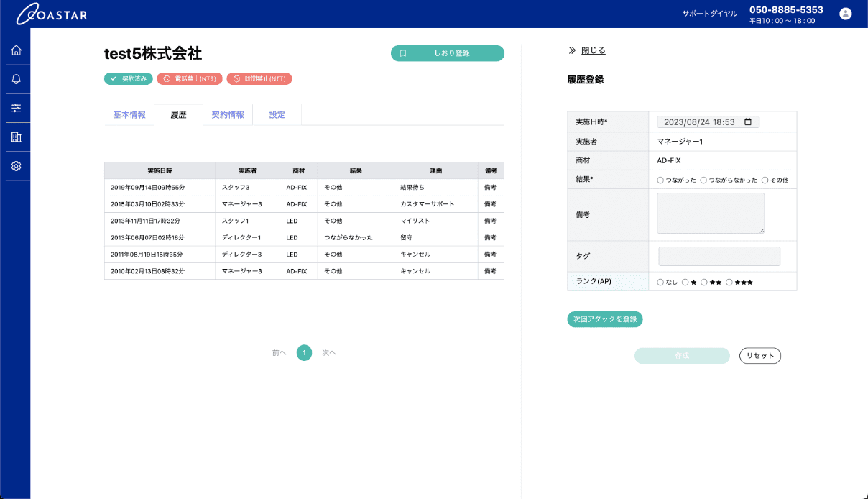Click into the タグ input field
This screenshot has width=868, height=499.
(x=719, y=257)
